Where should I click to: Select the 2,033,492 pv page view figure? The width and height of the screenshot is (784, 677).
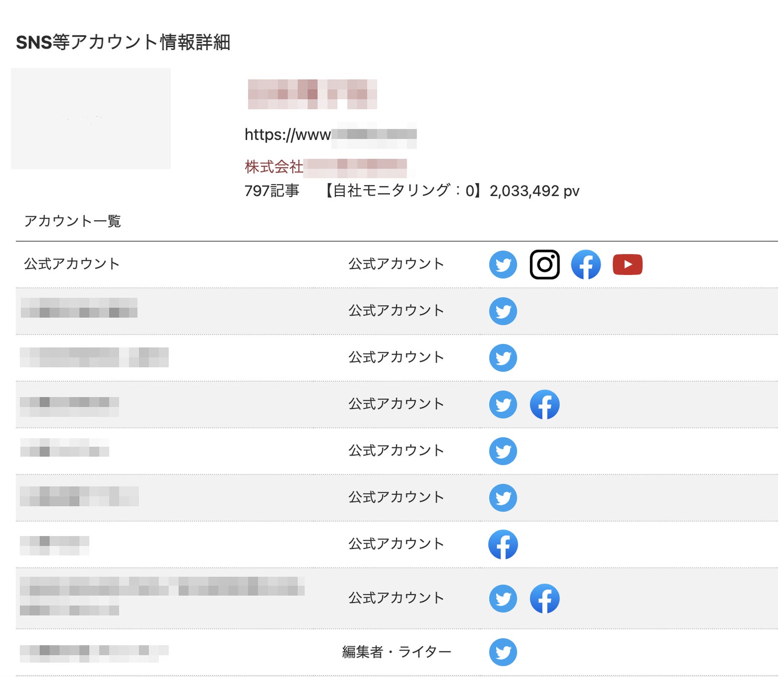(x=534, y=191)
